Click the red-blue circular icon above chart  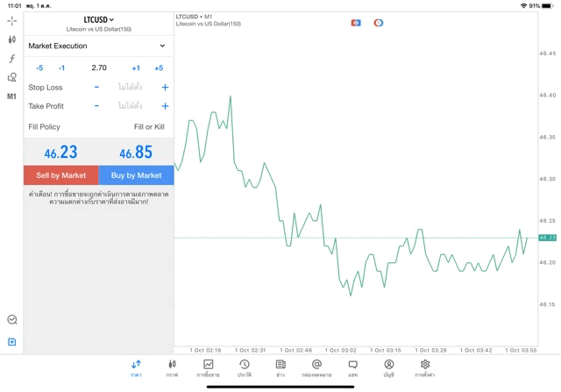click(379, 23)
